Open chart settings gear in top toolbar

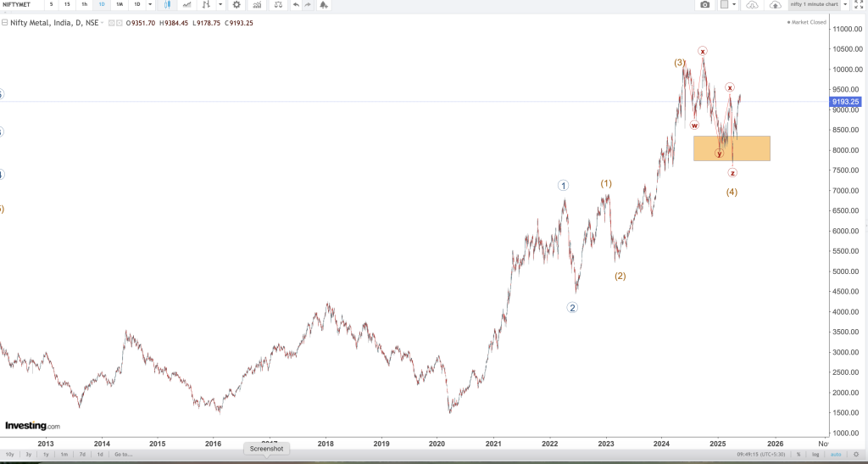(236, 4)
